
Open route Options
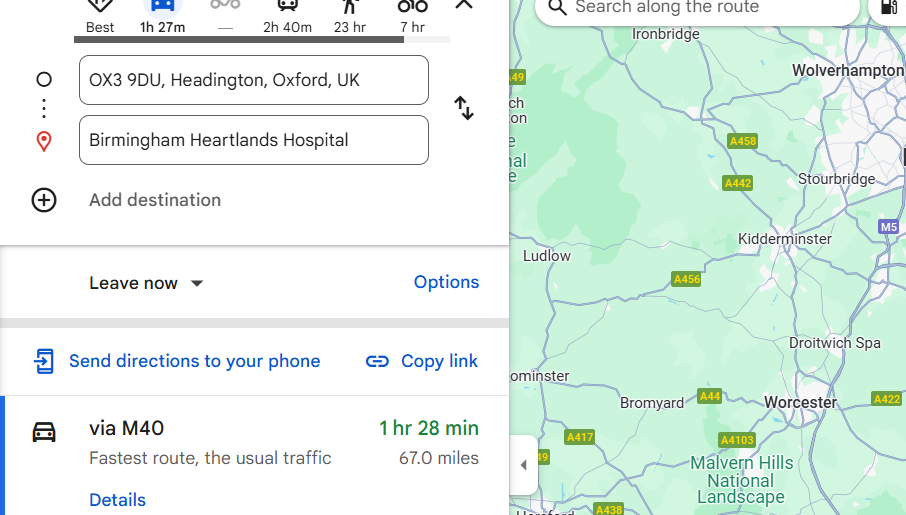click(x=446, y=282)
